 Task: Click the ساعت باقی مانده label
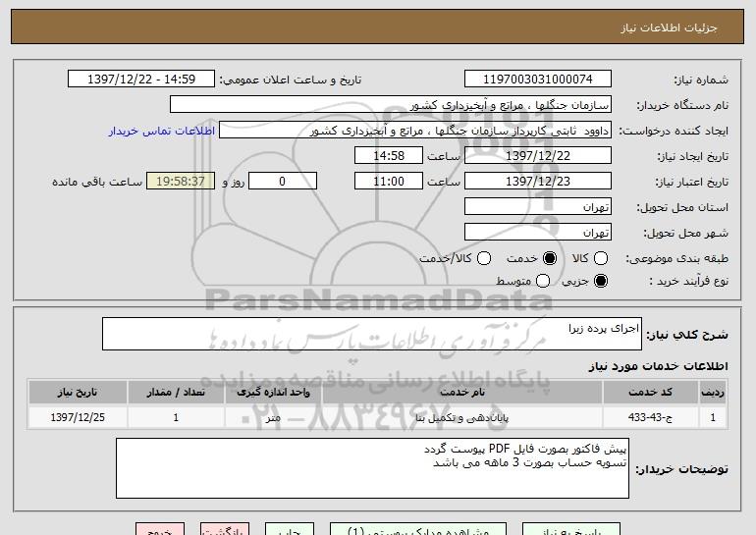pos(97,182)
